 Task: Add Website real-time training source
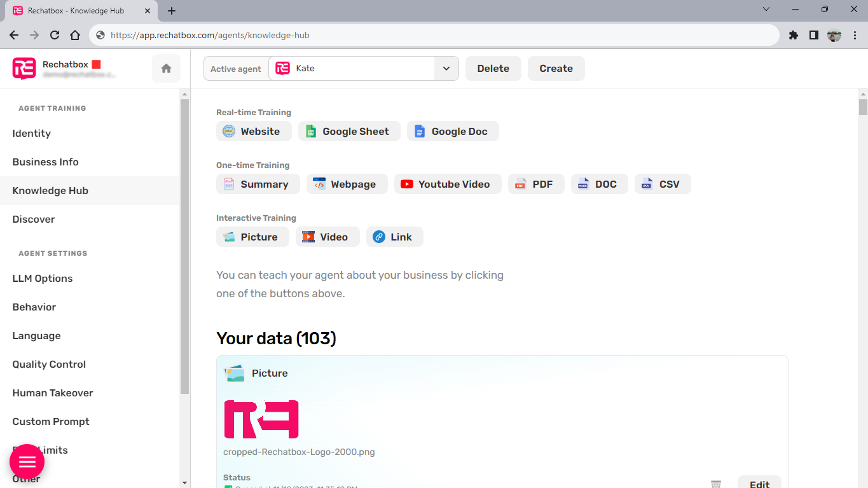tap(254, 131)
